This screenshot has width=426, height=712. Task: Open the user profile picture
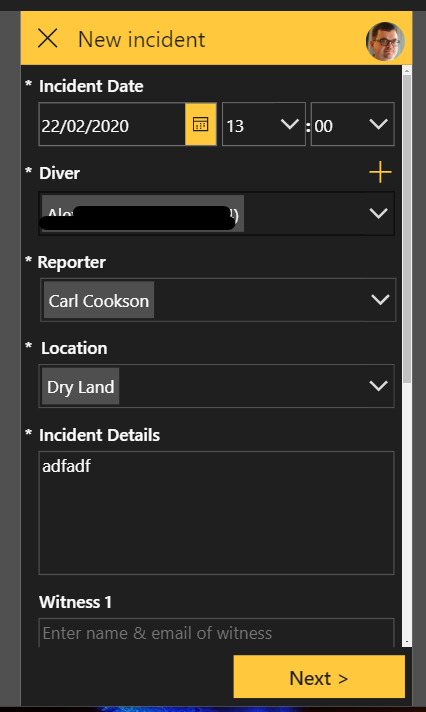click(385, 41)
